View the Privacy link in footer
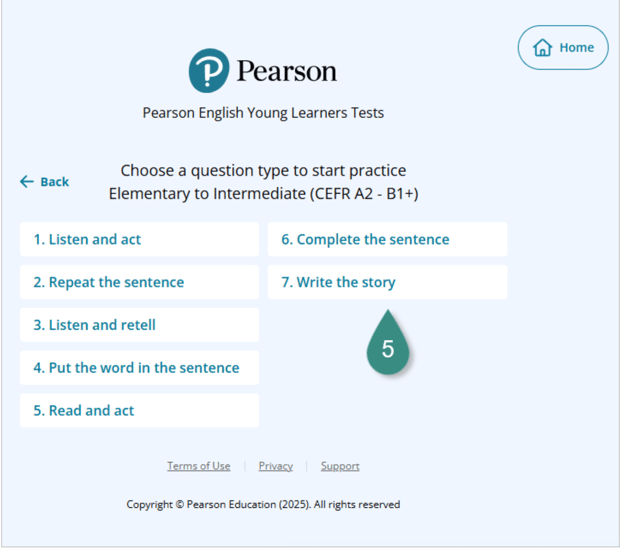The width and height of the screenshot is (621, 549). point(275,466)
